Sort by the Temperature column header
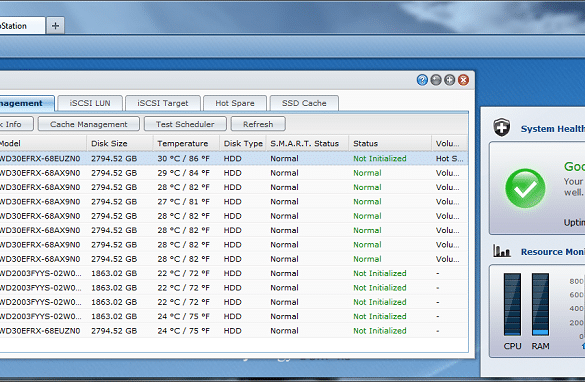The height and width of the screenshot is (382, 585). (x=186, y=144)
